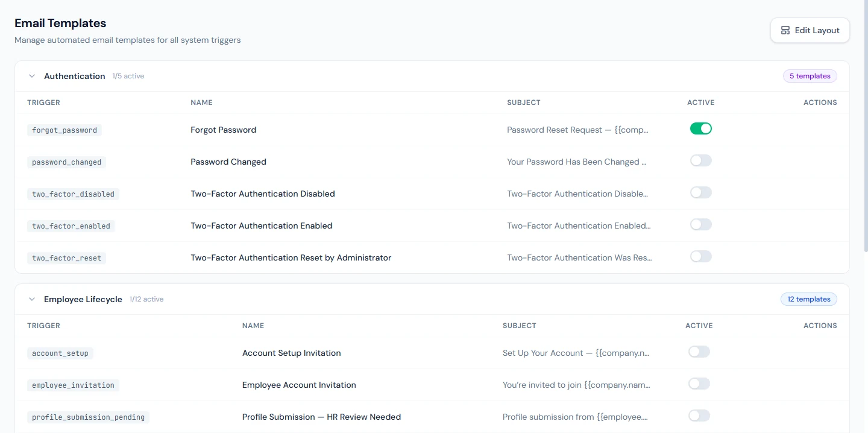
Task: Open the Password Changed template name
Action: coord(228,162)
